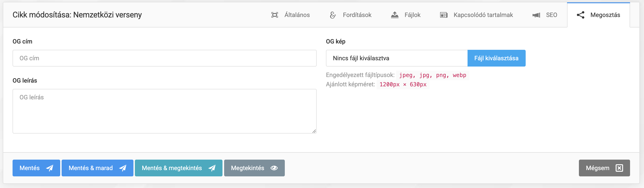Click the ampersand icon beside Fordítások

coord(333,15)
